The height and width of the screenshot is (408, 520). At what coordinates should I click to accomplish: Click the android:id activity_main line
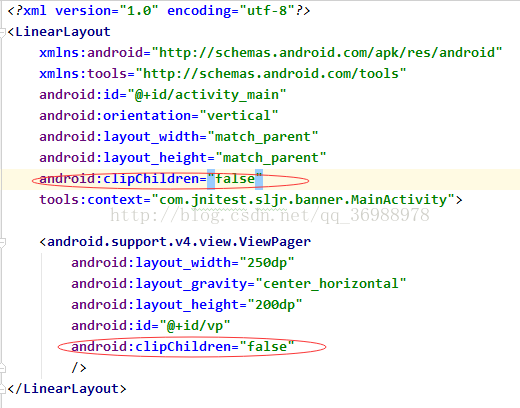(x=163, y=95)
